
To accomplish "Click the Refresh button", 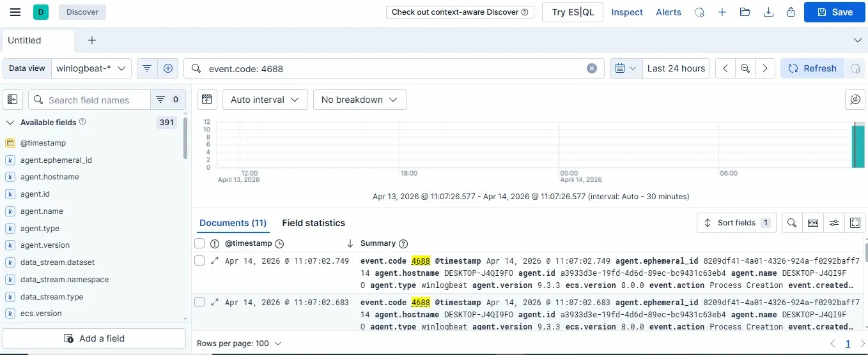I will coord(812,68).
